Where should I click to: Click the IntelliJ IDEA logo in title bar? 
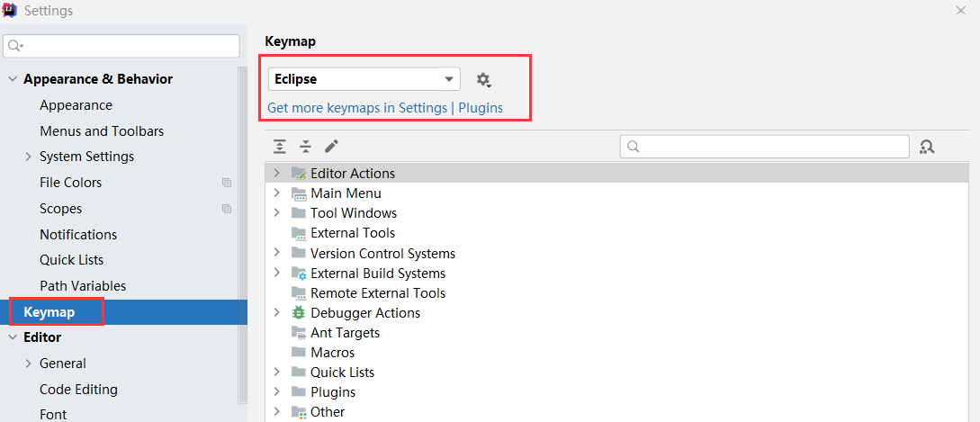tap(9, 11)
